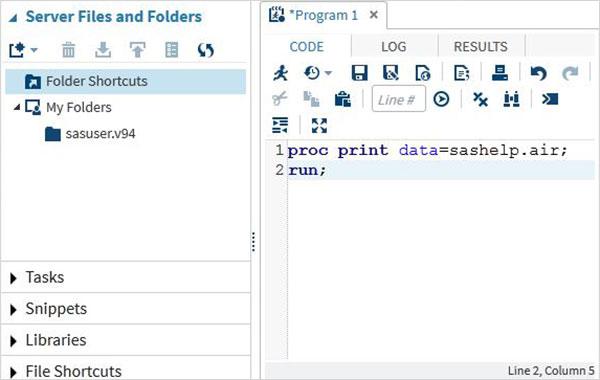Run the program with the running man icon
This screenshot has height=380, width=600.
tap(280, 73)
